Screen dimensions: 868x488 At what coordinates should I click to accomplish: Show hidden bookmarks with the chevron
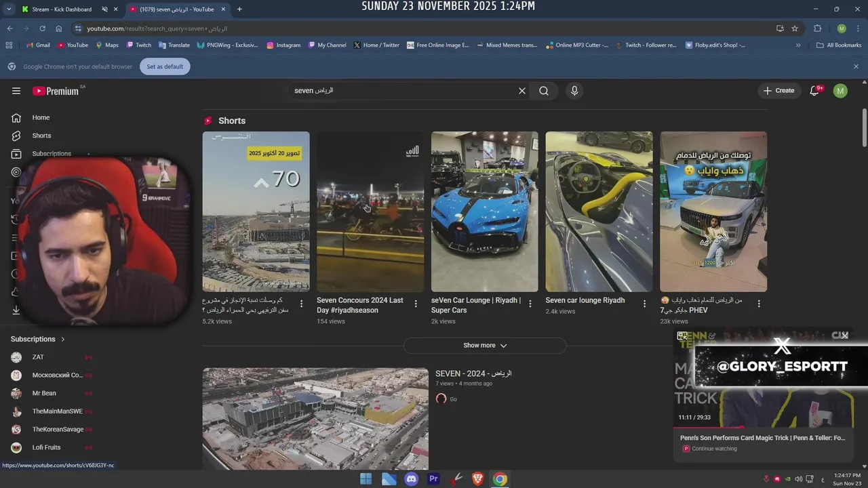798,45
